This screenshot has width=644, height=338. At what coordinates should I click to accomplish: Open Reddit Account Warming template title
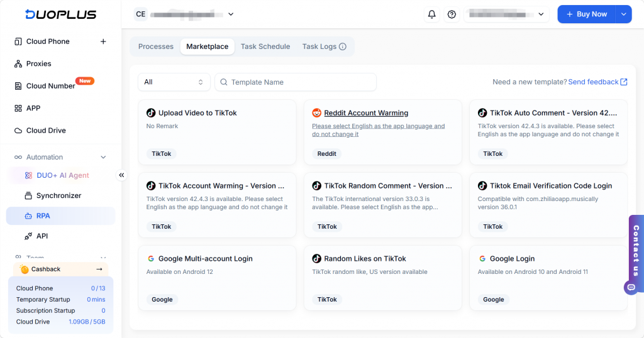[x=366, y=113]
